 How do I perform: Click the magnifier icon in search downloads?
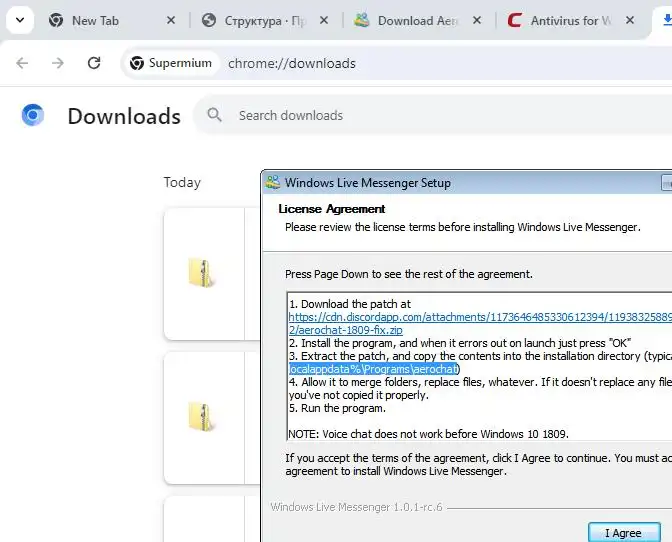point(214,115)
